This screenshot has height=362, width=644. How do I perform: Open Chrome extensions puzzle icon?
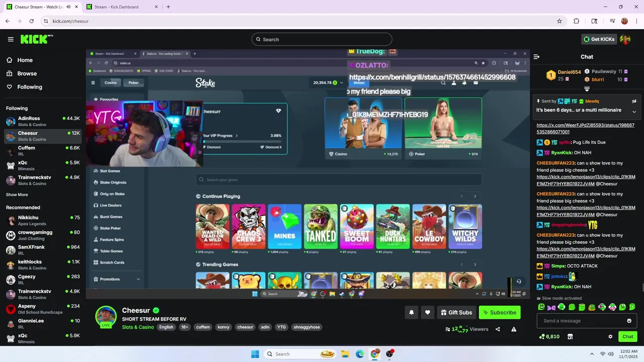[577, 21]
